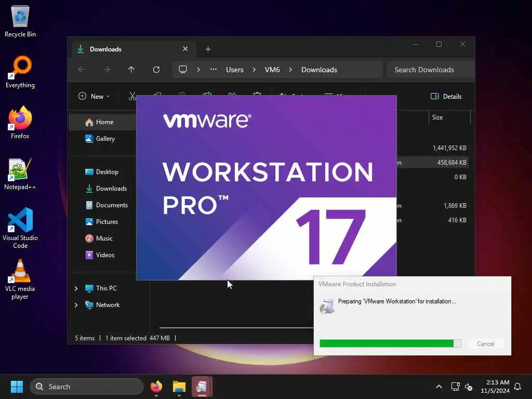Click the PC monitor icon in address bar

click(x=182, y=70)
